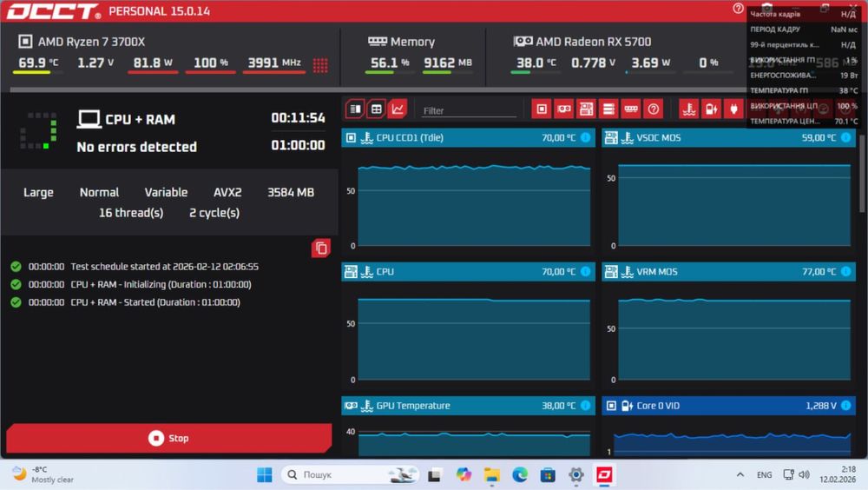
Task: Open Microsoft Edge from the taskbar
Action: point(520,475)
